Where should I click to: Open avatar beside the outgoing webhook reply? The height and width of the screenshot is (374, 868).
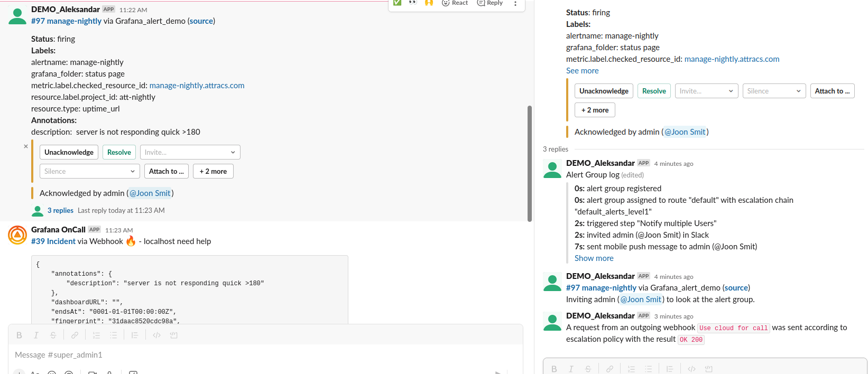click(552, 322)
